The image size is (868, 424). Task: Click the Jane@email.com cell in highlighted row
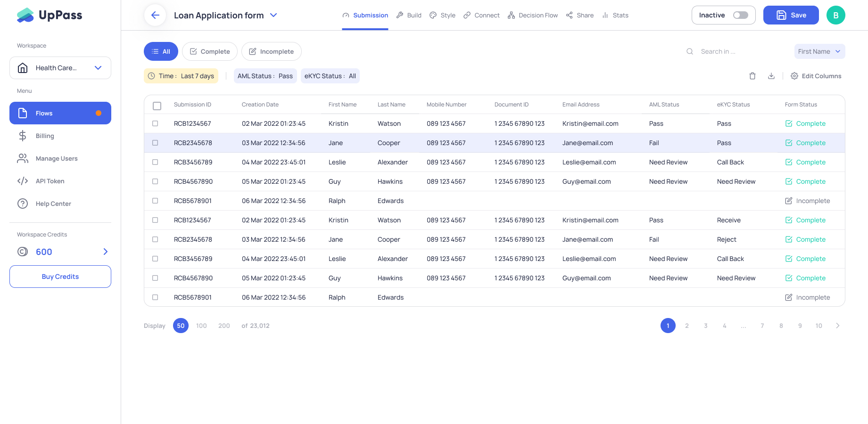point(587,143)
